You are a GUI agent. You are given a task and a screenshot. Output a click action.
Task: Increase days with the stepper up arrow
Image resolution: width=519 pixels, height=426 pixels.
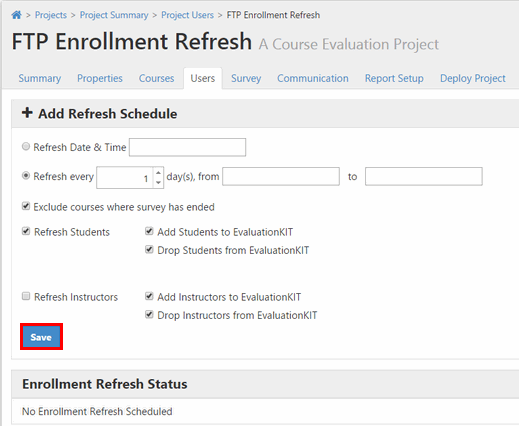[x=158, y=173]
